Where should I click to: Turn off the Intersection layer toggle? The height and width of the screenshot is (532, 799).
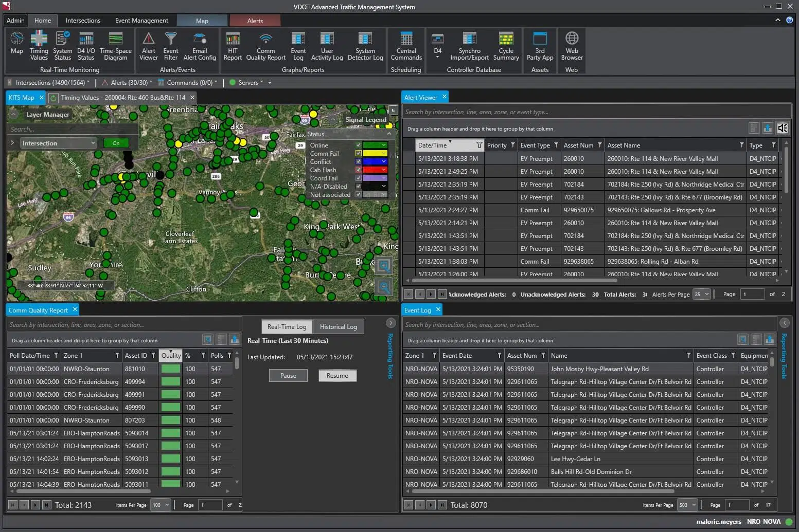pyautogui.click(x=116, y=143)
